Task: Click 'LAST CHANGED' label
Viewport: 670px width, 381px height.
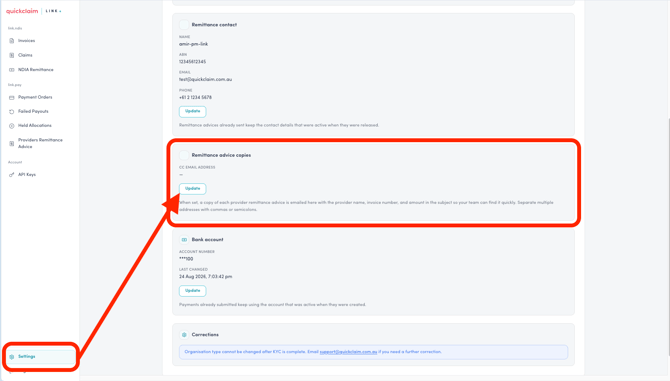Action: (193, 270)
